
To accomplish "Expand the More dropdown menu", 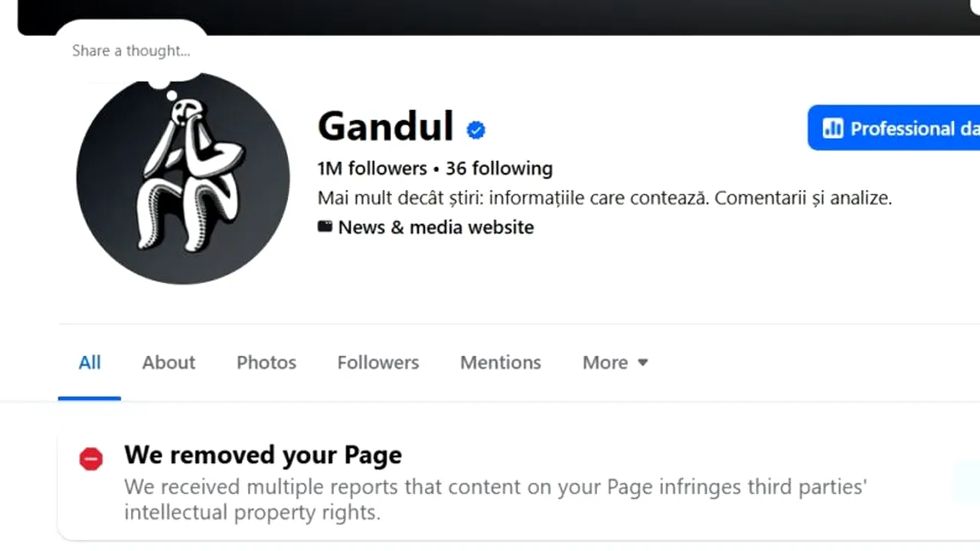I will tap(616, 363).
